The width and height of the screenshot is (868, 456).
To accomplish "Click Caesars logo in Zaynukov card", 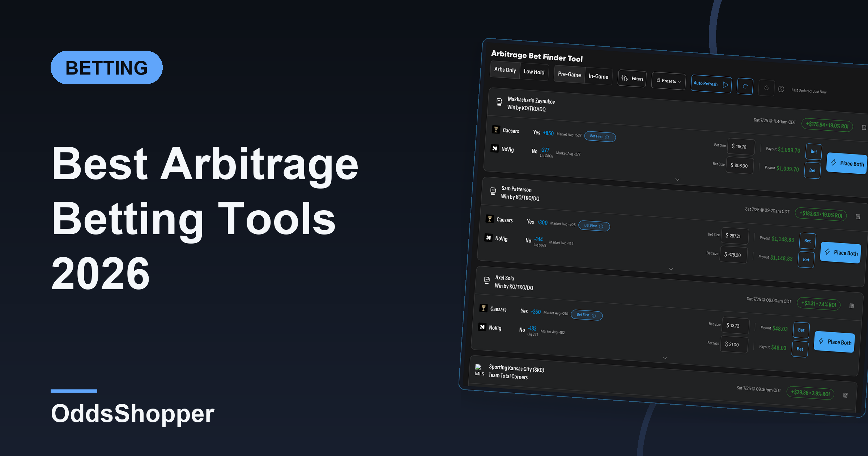I will (496, 130).
